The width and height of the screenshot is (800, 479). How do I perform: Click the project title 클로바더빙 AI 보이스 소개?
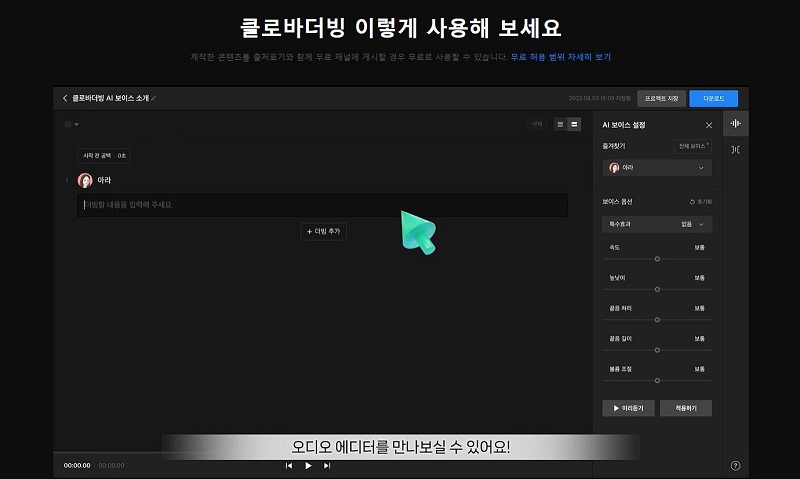coord(110,98)
